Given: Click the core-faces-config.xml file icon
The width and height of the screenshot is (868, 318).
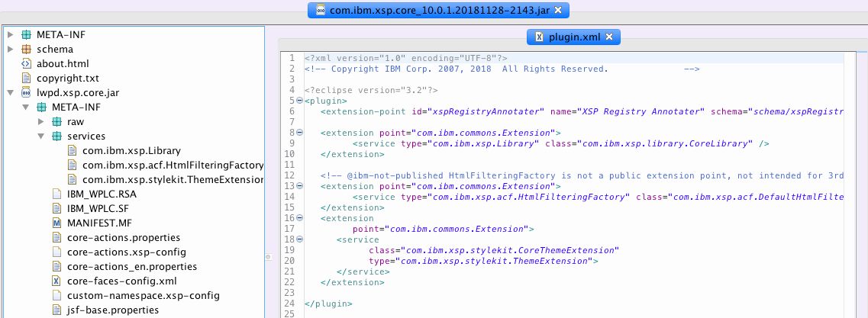Looking at the screenshot, I should pyautogui.click(x=56, y=281).
